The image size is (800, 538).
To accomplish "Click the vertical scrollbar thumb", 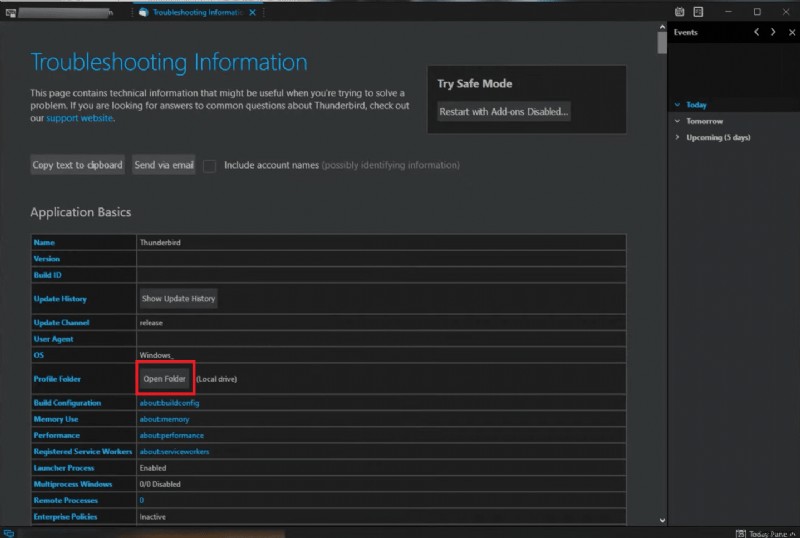I will click(x=662, y=42).
